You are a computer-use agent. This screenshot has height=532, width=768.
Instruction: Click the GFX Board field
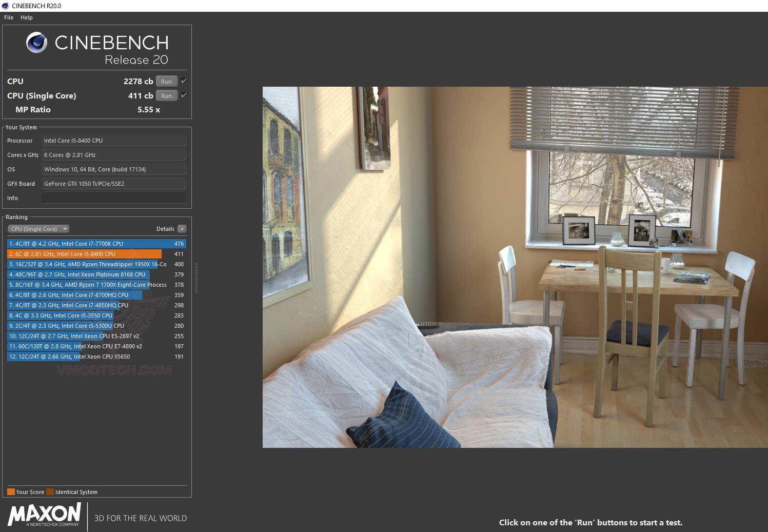pos(113,184)
